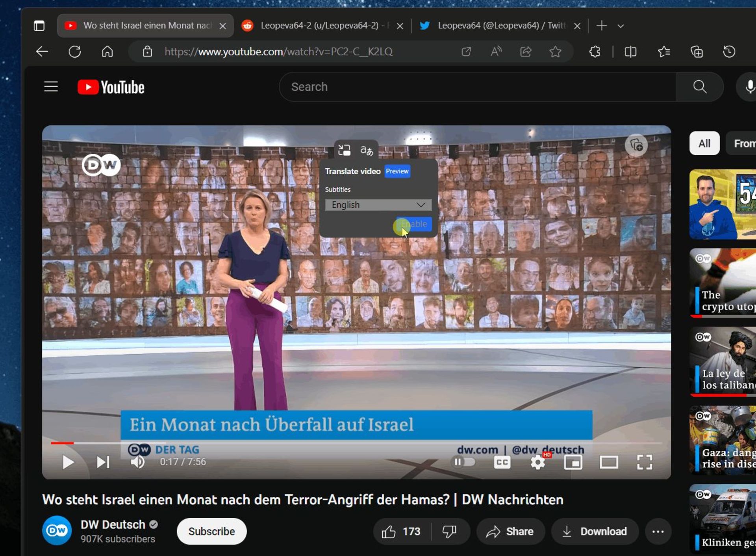Image resolution: width=756 pixels, height=556 pixels.
Task: Add video to Collections overlay icon
Action: [x=636, y=146]
